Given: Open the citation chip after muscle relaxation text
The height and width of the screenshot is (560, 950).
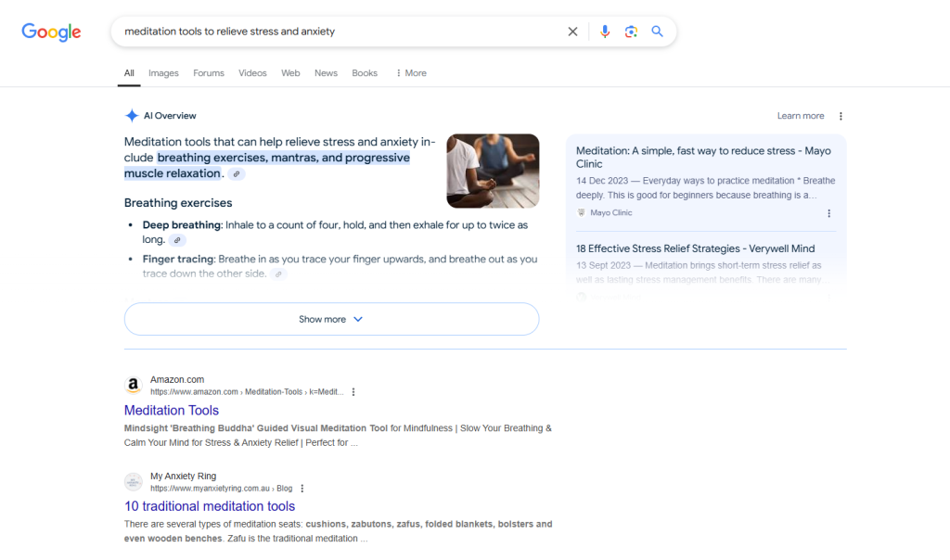Looking at the screenshot, I should click(236, 174).
